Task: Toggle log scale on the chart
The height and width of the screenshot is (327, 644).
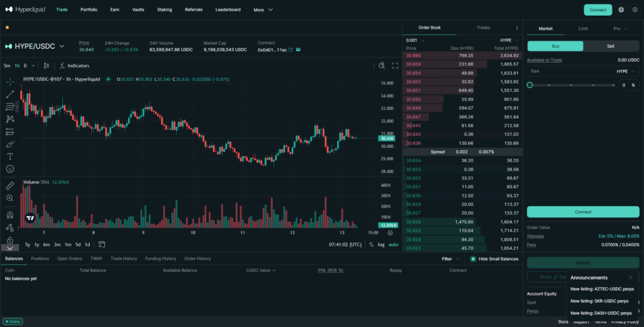Action: coord(381,245)
